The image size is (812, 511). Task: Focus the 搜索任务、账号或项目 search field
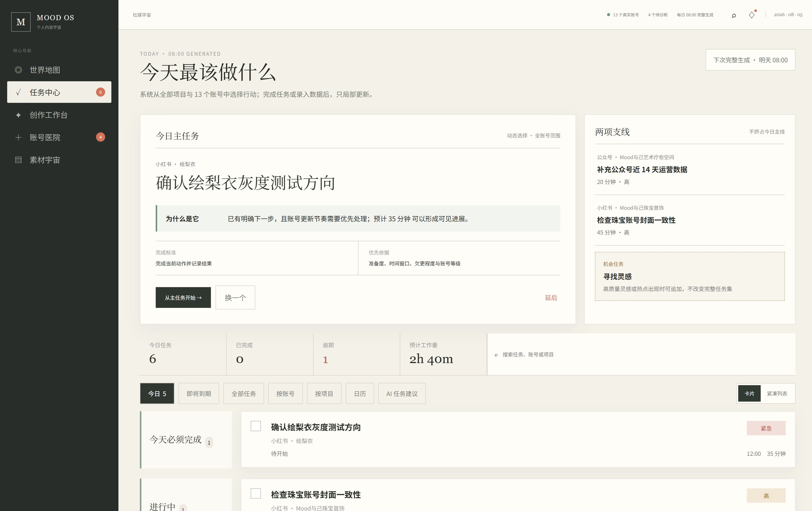[x=641, y=354]
